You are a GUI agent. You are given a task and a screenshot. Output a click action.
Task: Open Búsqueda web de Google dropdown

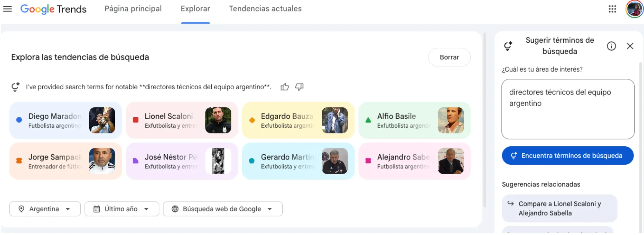pyautogui.click(x=223, y=209)
